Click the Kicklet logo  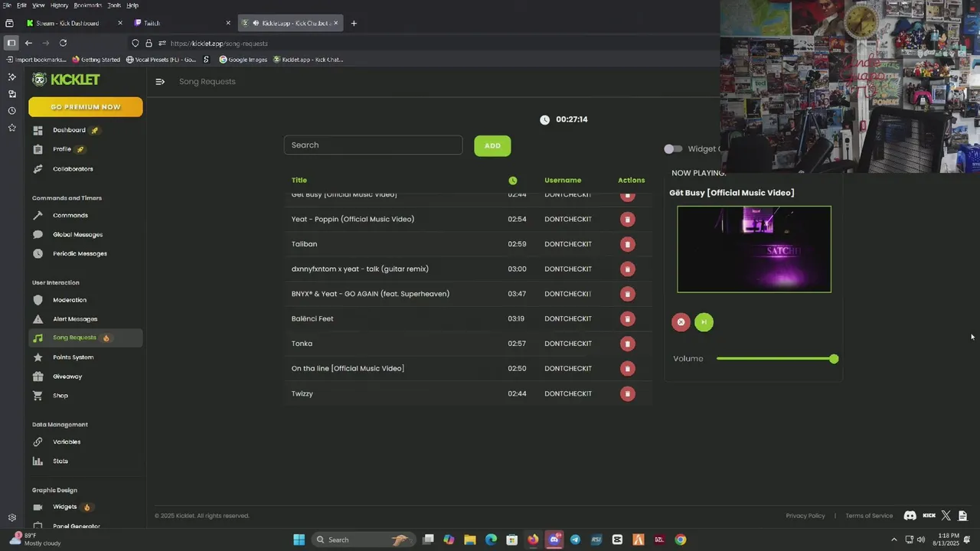click(66, 80)
